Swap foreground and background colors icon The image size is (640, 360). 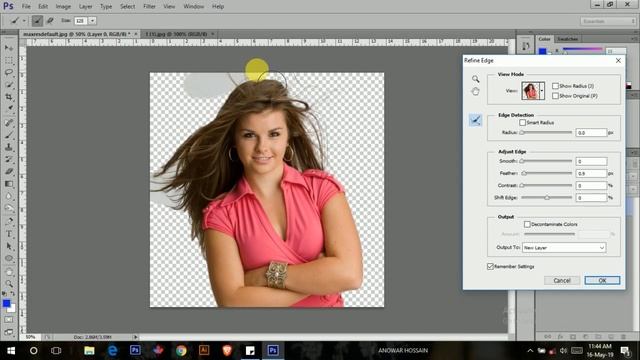(x=13, y=293)
